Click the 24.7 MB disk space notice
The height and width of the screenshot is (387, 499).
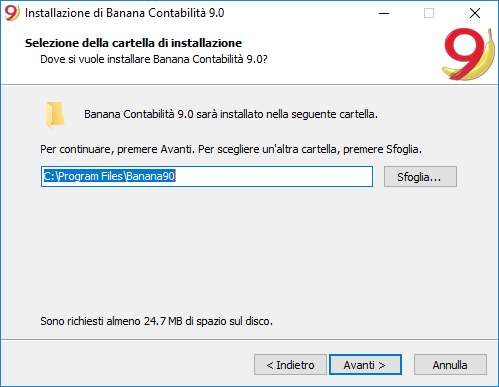coord(156,321)
